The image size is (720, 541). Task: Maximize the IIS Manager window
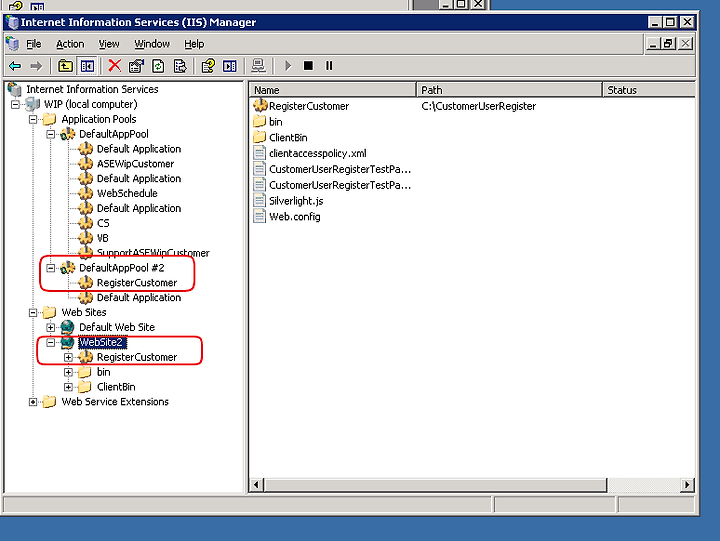pyautogui.click(x=670, y=22)
